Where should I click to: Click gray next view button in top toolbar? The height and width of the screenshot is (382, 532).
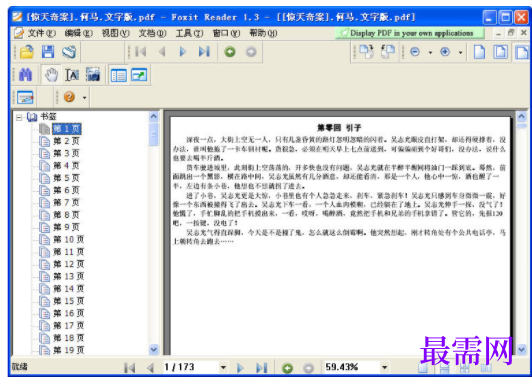251,52
